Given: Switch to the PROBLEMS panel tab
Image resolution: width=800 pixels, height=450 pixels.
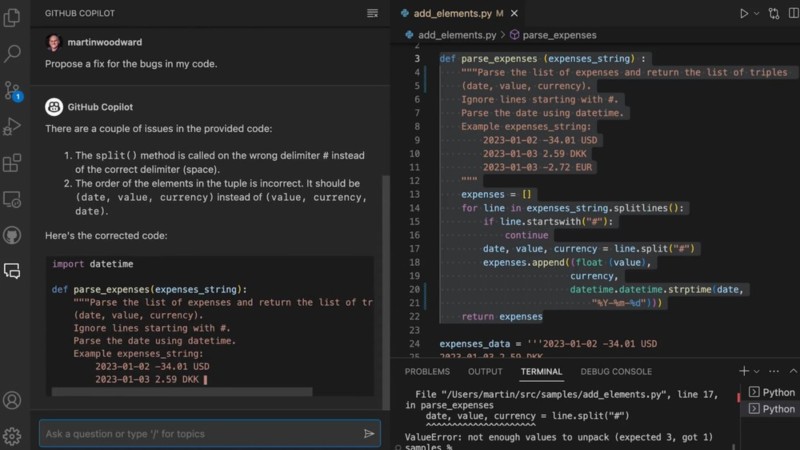Looking at the screenshot, I should click(x=427, y=371).
